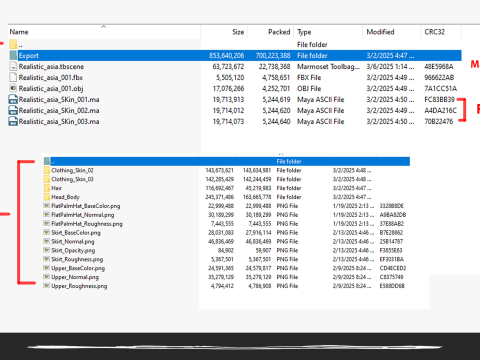Click the FlatPalmHat_Normal.png image icon
The image size is (480, 360).
tap(47, 215)
